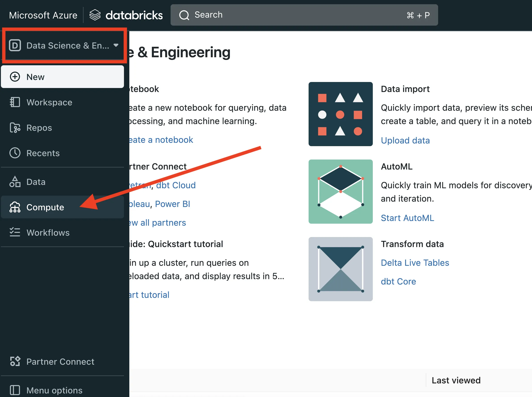Image resolution: width=532 pixels, height=397 pixels.
Task: Toggle the Menu options sidebar icon
Action: [x=15, y=390]
